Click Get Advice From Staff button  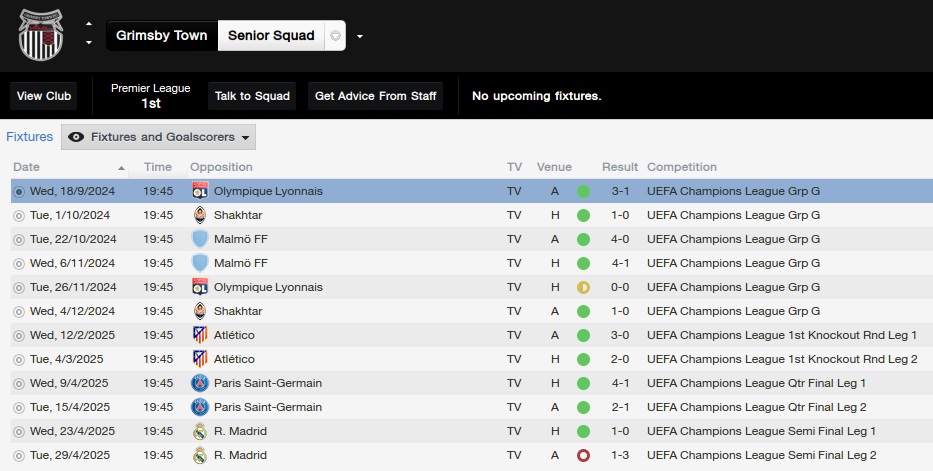pos(375,96)
